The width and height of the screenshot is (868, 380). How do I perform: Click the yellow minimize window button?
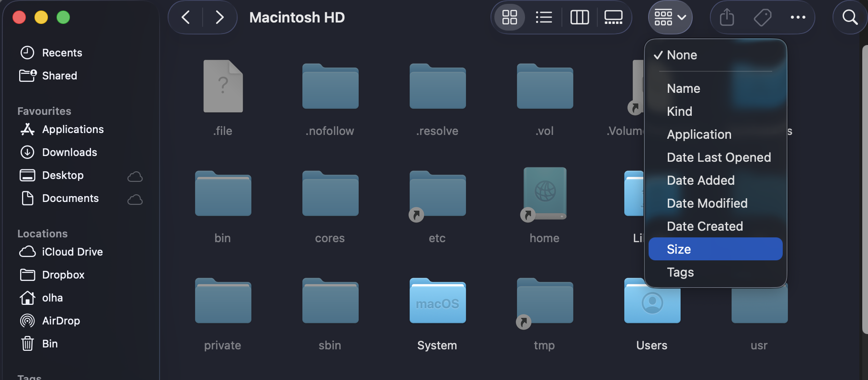click(x=41, y=17)
